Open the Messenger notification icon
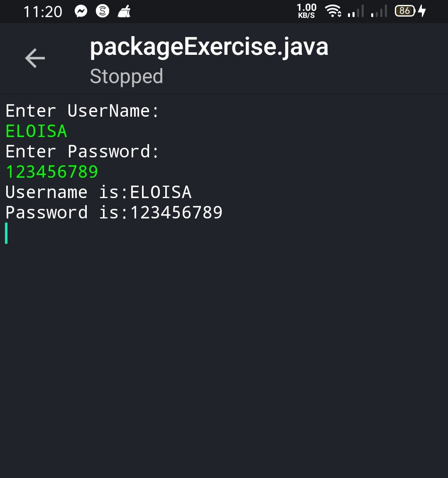This screenshot has height=478, width=448. click(81, 11)
